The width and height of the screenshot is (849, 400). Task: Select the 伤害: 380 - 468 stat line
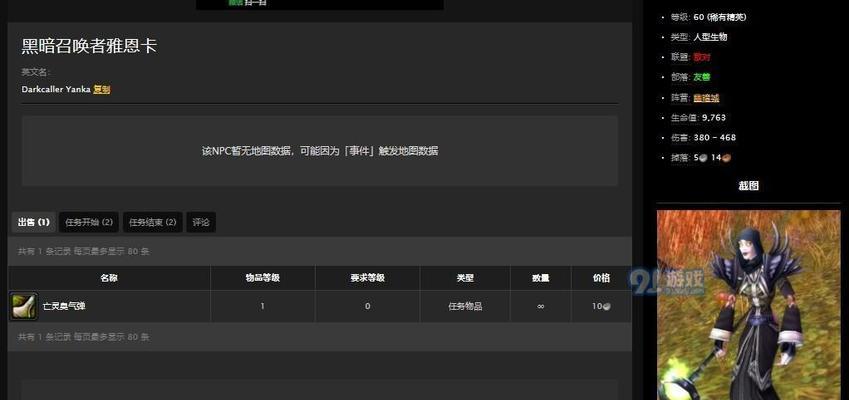click(x=703, y=137)
